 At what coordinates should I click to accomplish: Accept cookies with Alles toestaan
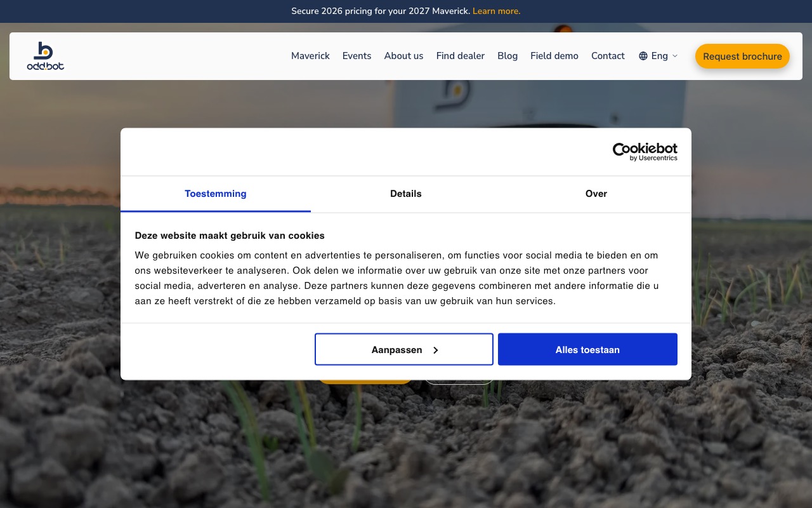(587, 349)
